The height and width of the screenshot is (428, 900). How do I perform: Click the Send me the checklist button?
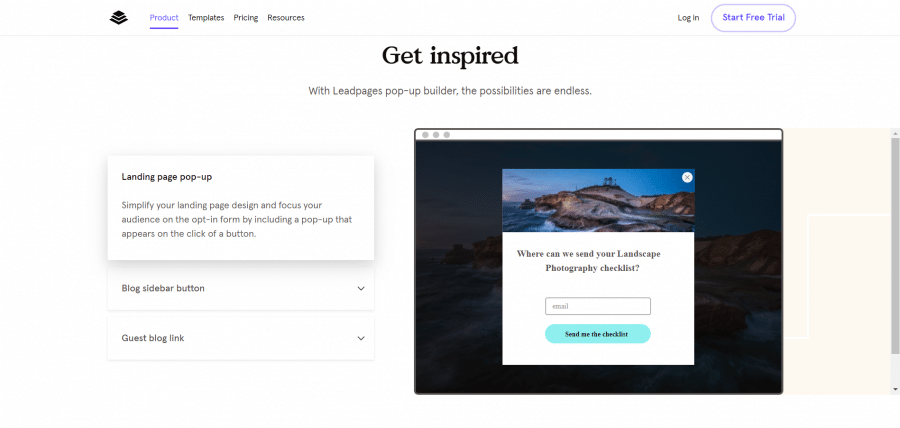(x=598, y=334)
